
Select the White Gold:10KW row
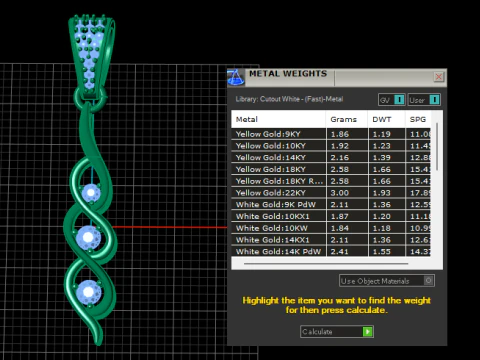[331, 228]
